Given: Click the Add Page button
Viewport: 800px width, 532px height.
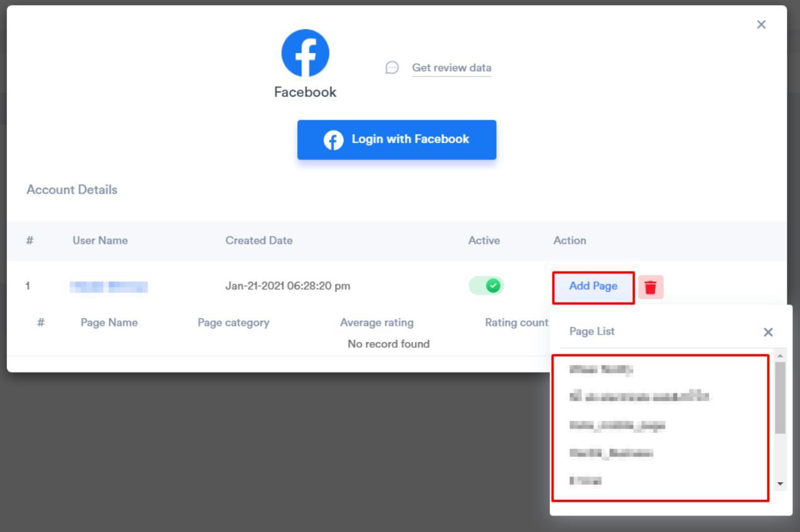Looking at the screenshot, I should [x=593, y=286].
